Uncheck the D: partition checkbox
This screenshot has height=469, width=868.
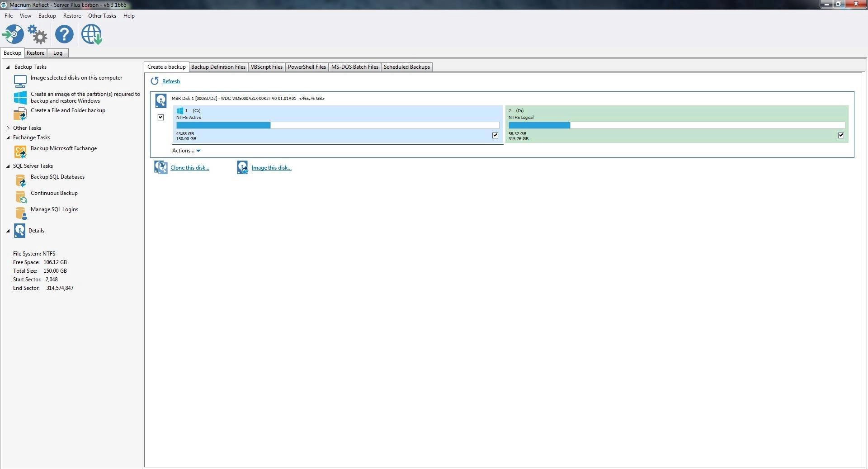(841, 135)
